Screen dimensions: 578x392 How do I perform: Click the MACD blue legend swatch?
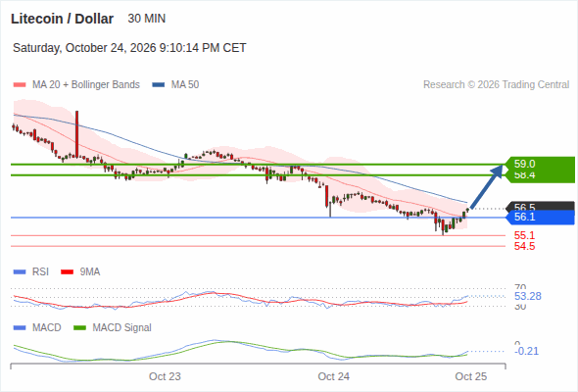(x=20, y=328)
